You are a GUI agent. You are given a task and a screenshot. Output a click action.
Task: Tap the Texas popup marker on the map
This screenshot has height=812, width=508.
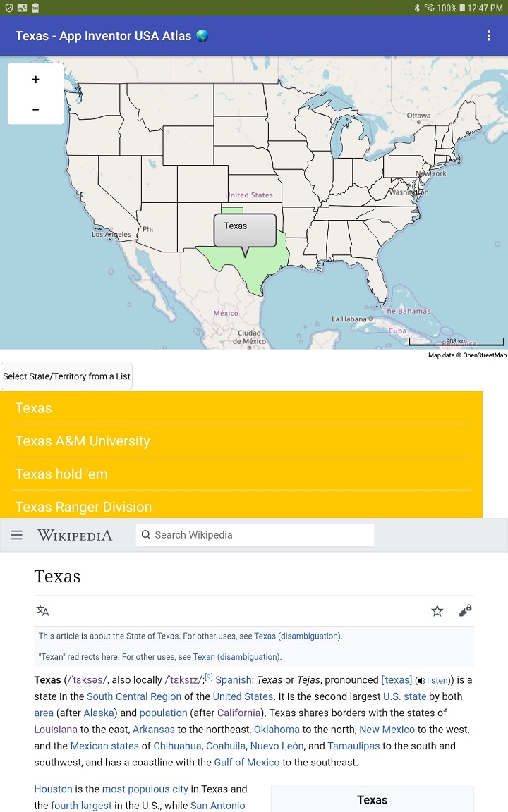[244, 228]
